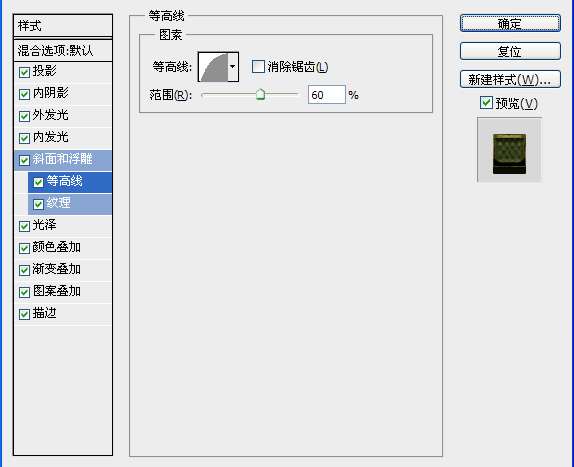Open 新建样式(W)... new style dialog
574x467 pixels.
(510, 79)
